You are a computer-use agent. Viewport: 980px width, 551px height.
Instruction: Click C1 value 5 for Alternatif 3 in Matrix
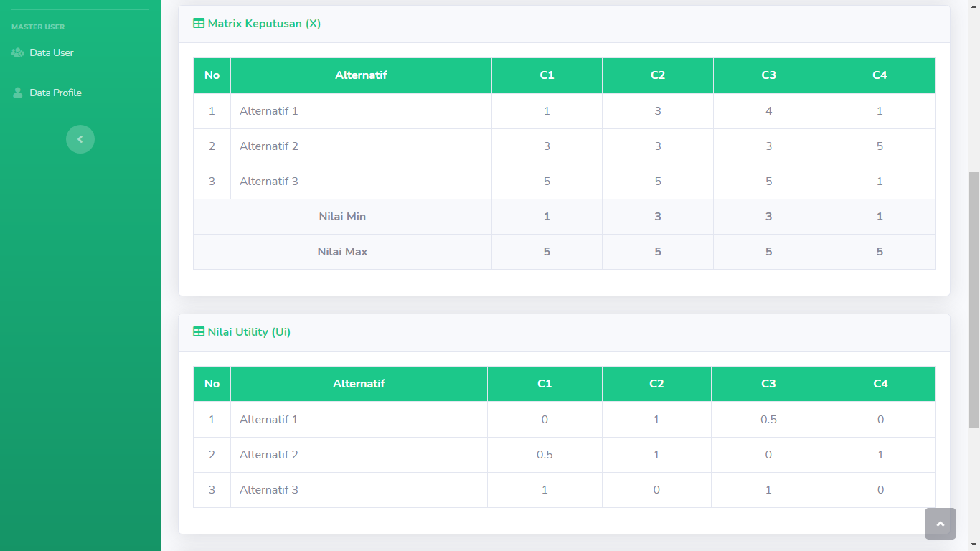[x=547, y=182]
